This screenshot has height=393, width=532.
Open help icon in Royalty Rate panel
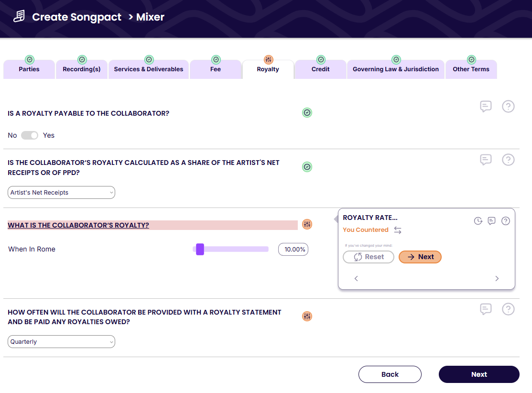(506, 221)
